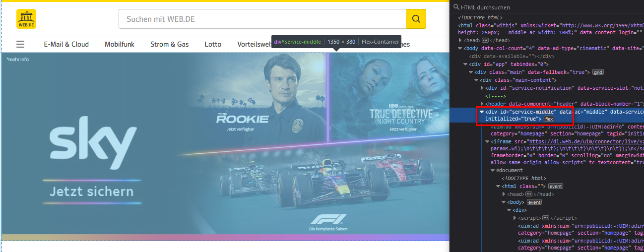Click the WEB.DE logo icon

26,19
